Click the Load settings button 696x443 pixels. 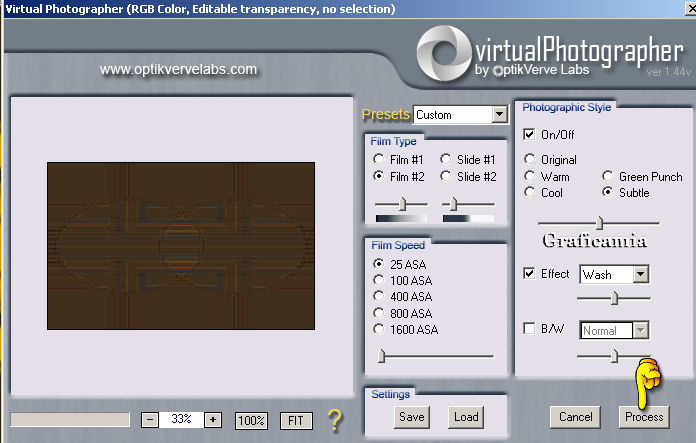pyautogui.click(x=466, y=417)
